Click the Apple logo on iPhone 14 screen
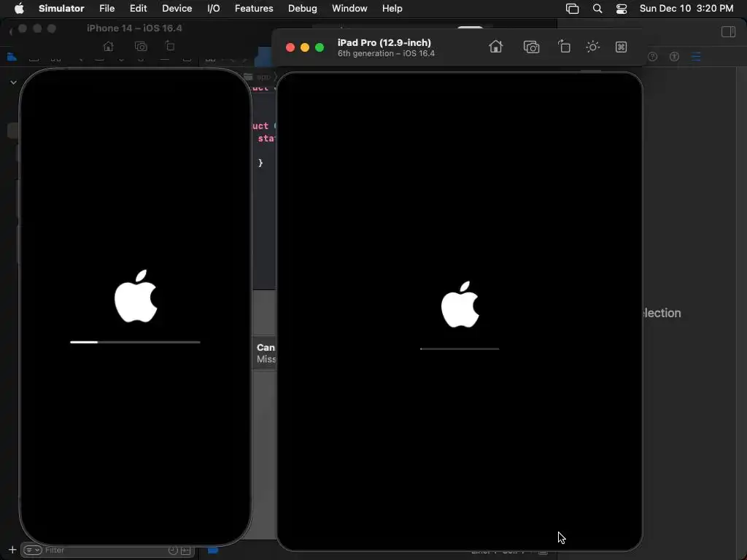 (136, 296)
